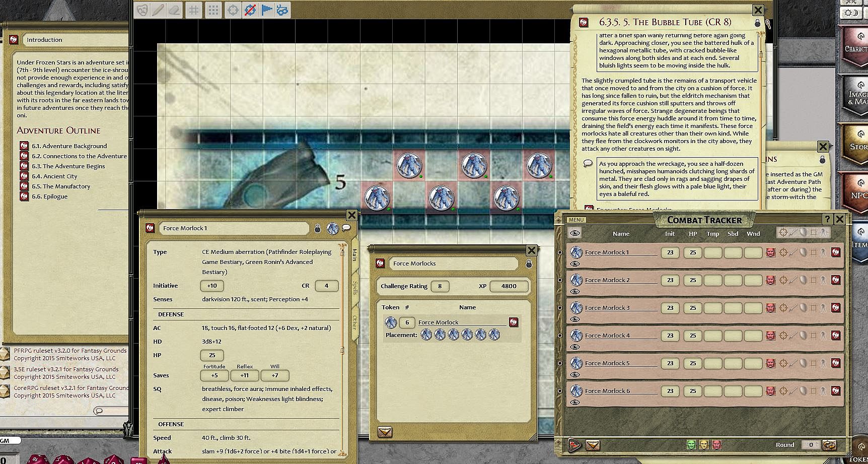Select the pencil drawing tool
The width and height of the screenshot is (868, 464).
pyautogui.click(x=158, y=10)
